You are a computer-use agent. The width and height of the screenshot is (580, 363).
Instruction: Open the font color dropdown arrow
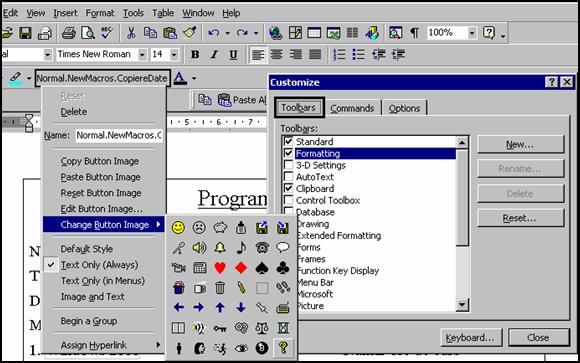(x=193, y=78)
